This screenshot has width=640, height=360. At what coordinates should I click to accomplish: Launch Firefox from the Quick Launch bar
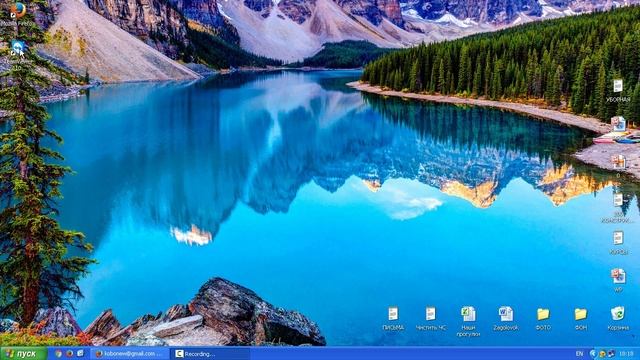point(70,353)
